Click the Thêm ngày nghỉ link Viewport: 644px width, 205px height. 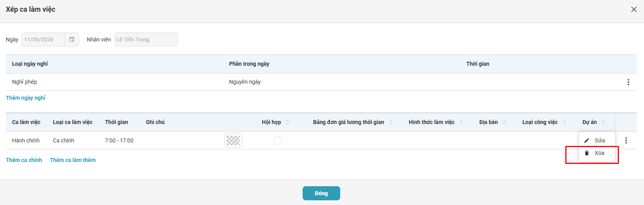(25, 98)
